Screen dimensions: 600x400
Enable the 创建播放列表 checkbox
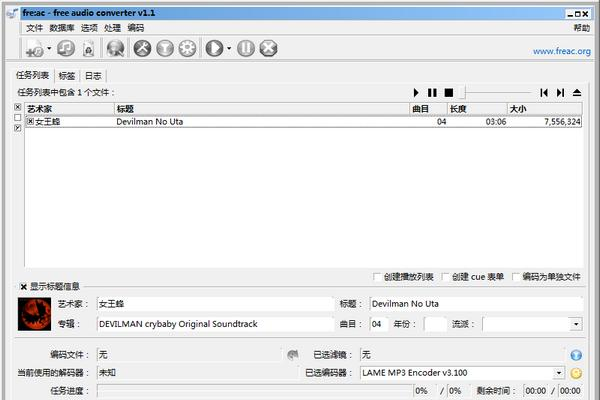pyautogui.click(x=377, y=277)
